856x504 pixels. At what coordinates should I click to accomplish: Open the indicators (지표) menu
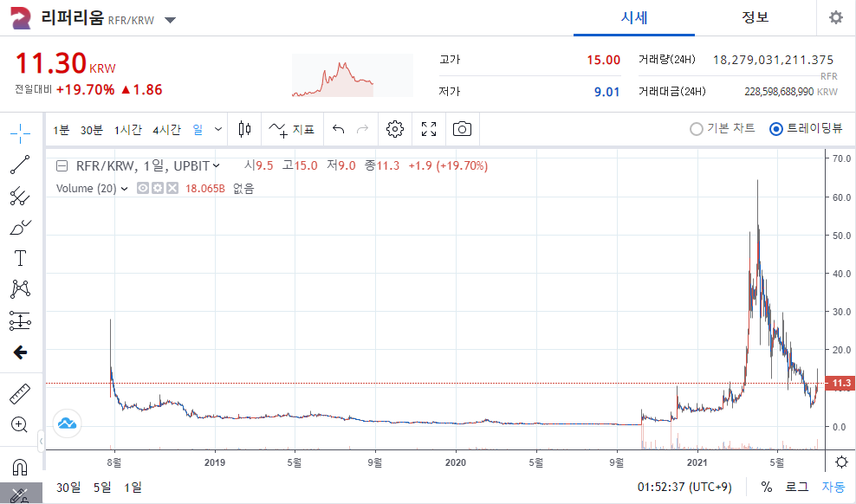[x=292, y=129]
